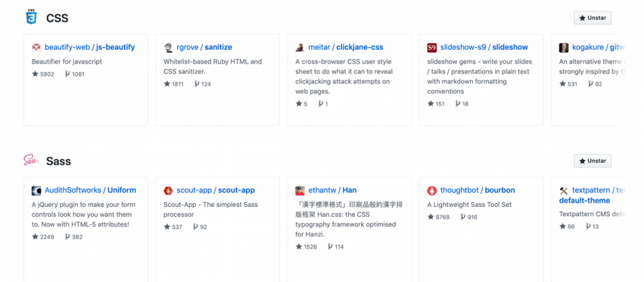Open slideshow-s9 / slideshow repository
Image resolution: width=644 pixels, height=282 pixels.
tap(484, 47)
